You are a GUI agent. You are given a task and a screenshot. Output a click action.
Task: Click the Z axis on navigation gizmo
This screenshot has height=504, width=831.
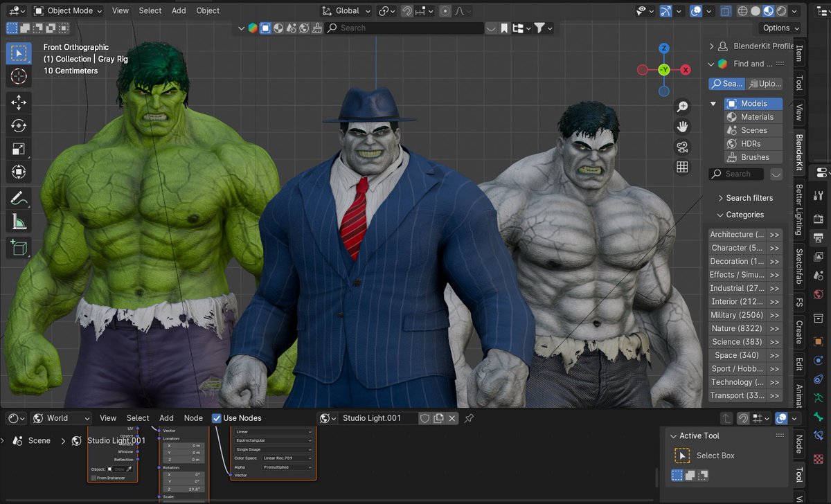pos(663,48)
